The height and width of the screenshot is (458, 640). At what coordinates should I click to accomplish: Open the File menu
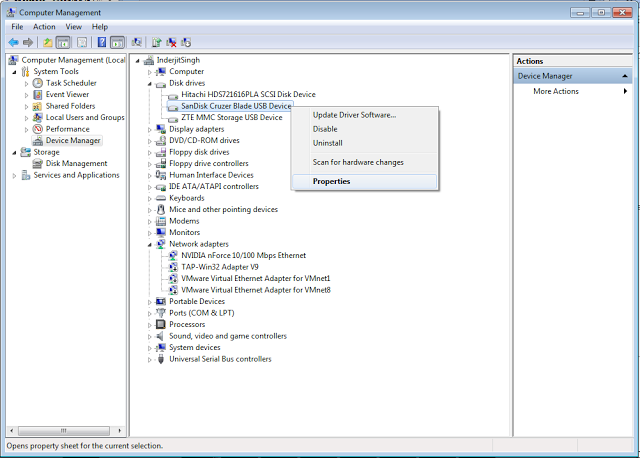tap(17, 27)
